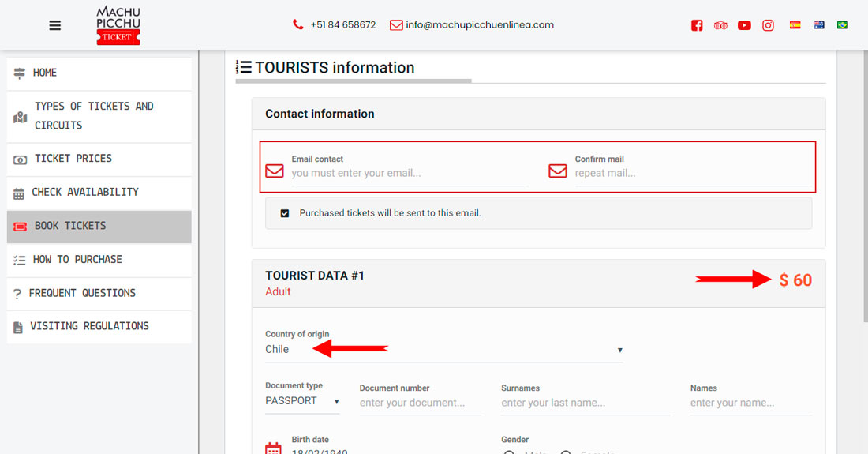The width and height of the screenshot is (868, 454).
Task: Open the YouTube channel icon
Action: tap(744, 25)
